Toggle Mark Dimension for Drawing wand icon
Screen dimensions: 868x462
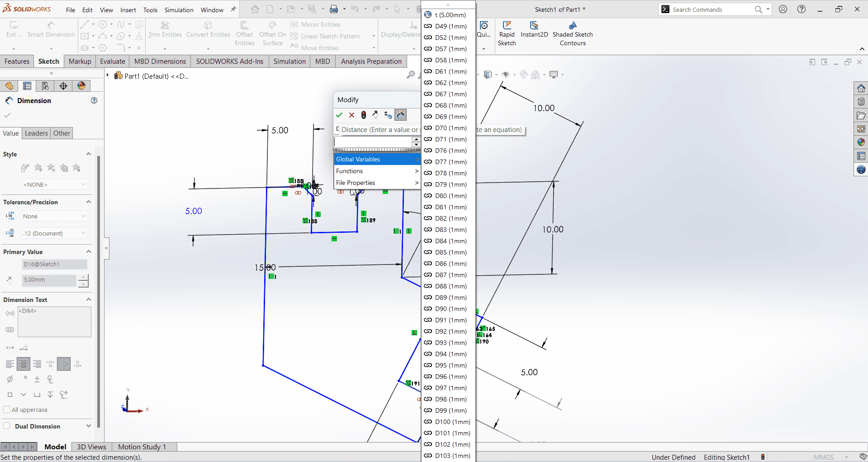click(401, 115)
